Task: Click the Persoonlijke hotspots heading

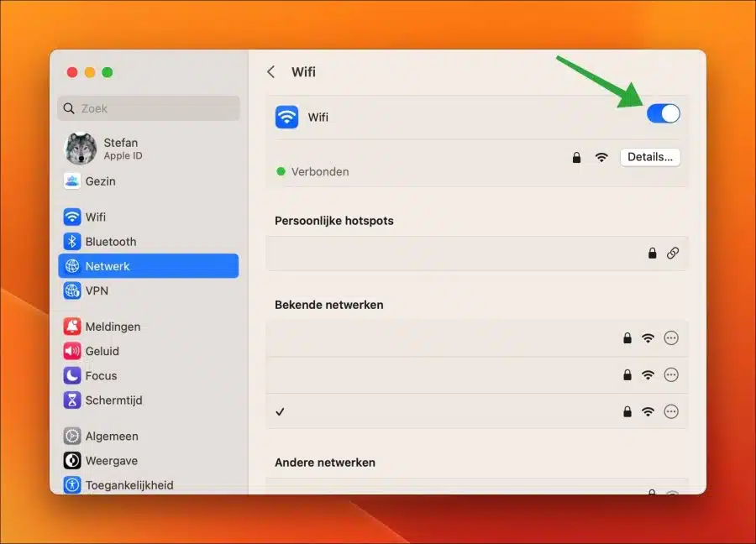Action: 334,221
